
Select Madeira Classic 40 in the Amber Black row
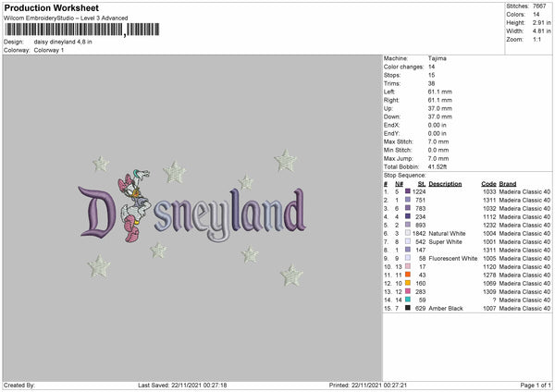click(524, 308)
